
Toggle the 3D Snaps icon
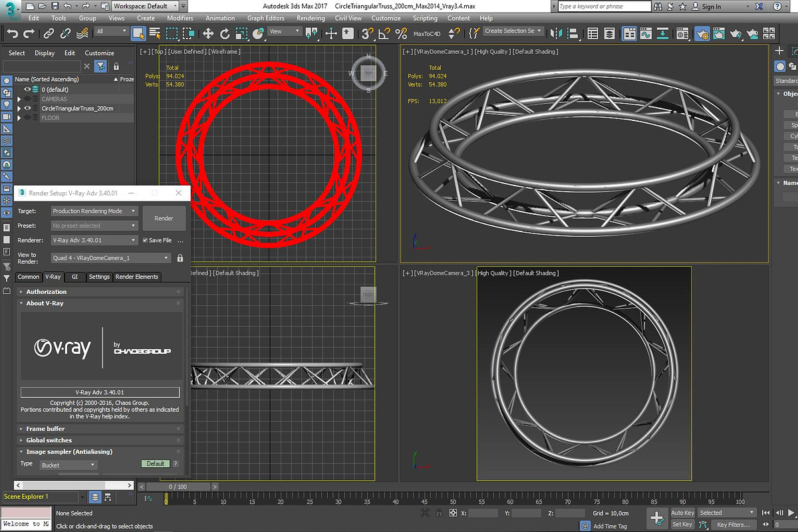(x=368, y=33)
